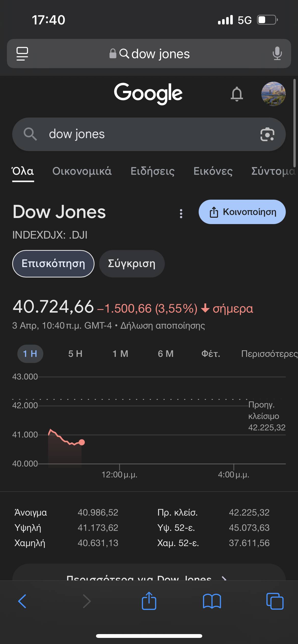Search by image with Google Lens icon
Screen dimensions: 298x644
267,134
